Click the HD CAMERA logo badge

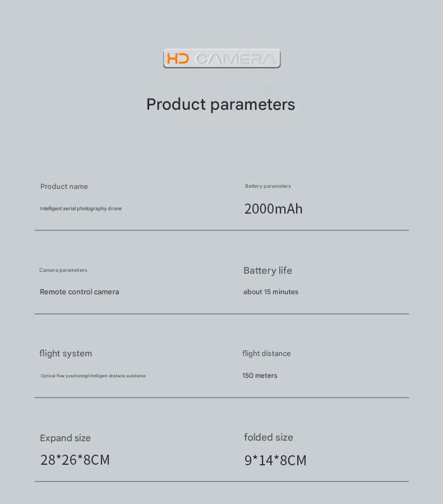coord(222,58)
